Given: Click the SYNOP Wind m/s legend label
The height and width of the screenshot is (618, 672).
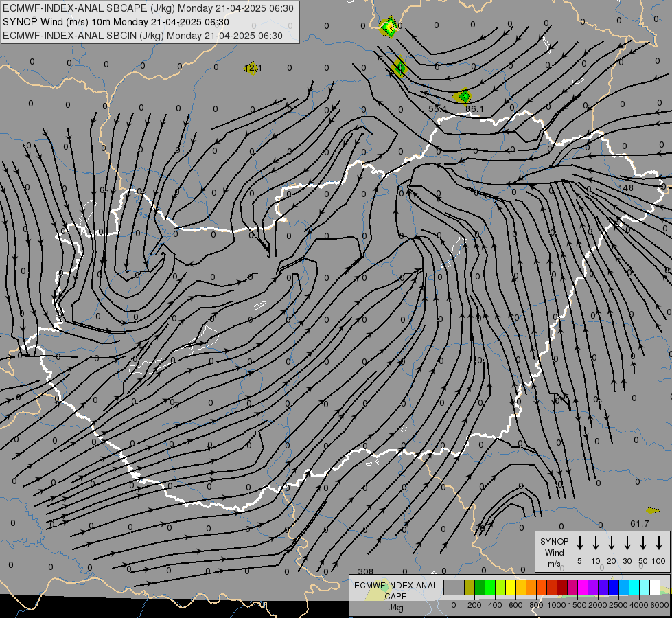Looking at the screenshot, I should coord(554,552).
